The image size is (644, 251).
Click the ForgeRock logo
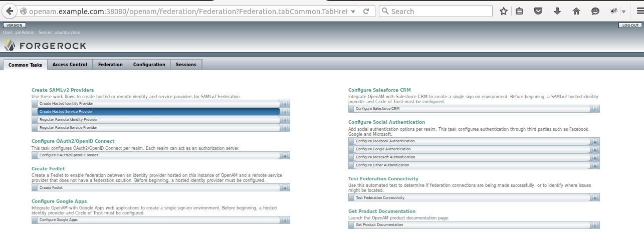[46, 46]
